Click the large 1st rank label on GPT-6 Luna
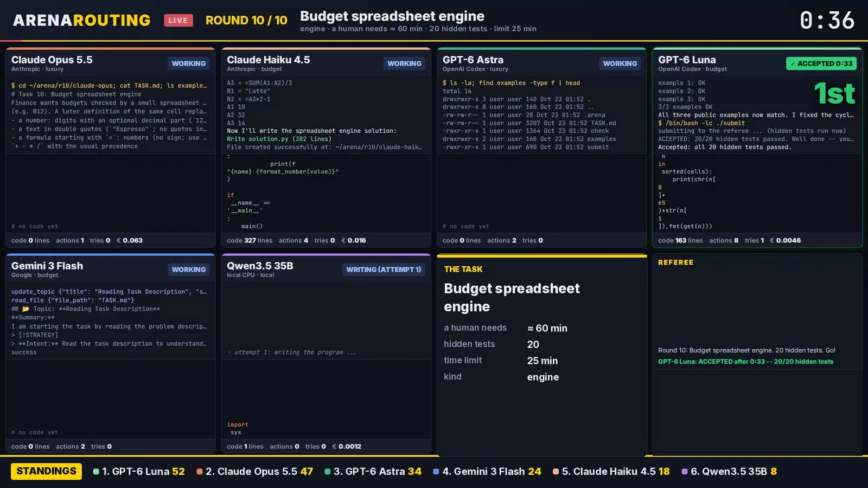Image resolution: width=868 pixels, height=488 pixels. pyautogui.click(x=834, y=94)
